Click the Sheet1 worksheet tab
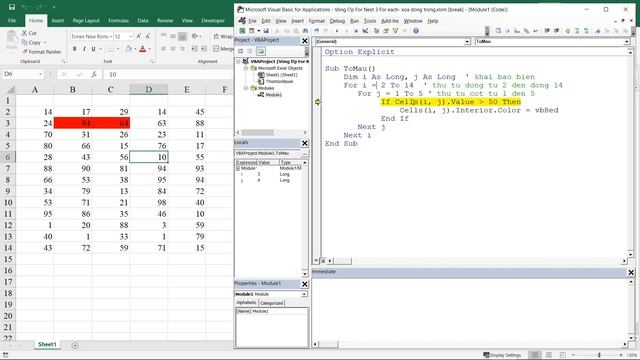The width and height of the screenshot is (640, 360). click(x=47, y=344)
